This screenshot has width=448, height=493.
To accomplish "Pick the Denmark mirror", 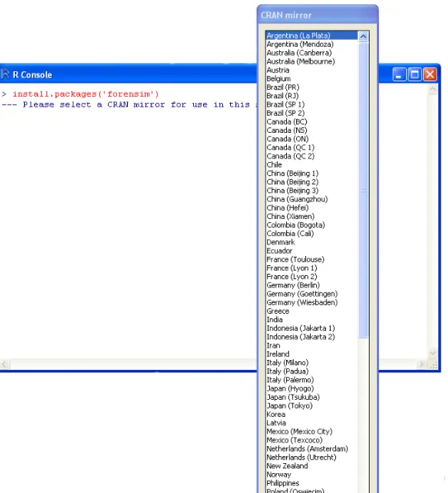I will pyautogui.click(x=312, y=243).
